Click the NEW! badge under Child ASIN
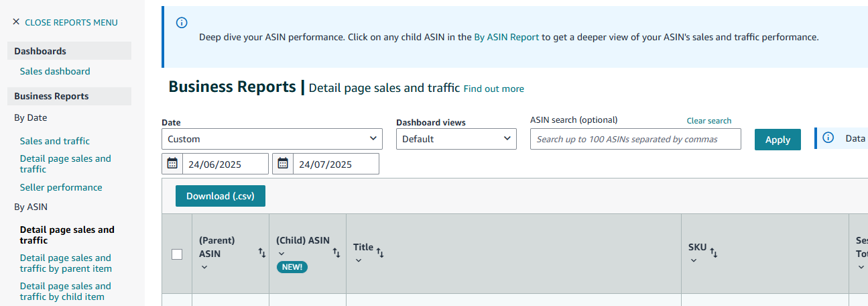The width and height of the screenshot is (868, 306). click(x=292, y=267)
